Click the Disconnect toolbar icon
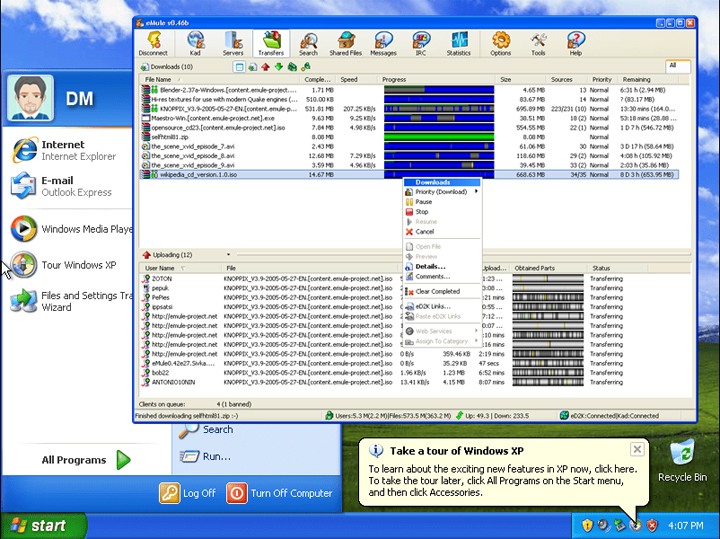Viewport: 720px width, 539px height. pos(153,44)
